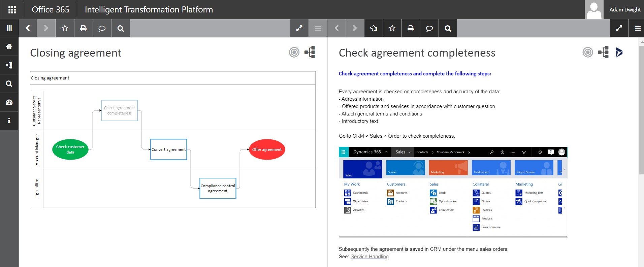Click the Home icon in left sidebar

coord(9,46)
